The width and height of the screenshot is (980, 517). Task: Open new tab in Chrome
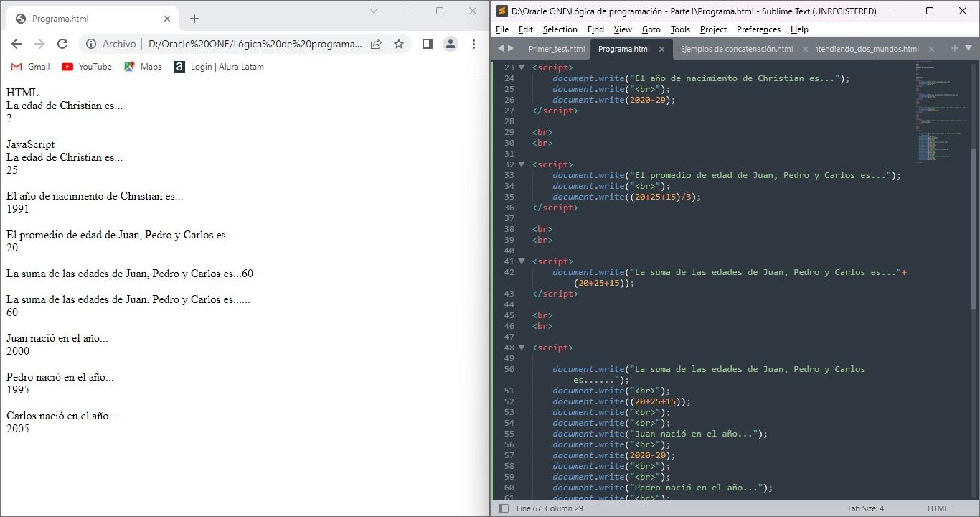(x=194, y=19)
